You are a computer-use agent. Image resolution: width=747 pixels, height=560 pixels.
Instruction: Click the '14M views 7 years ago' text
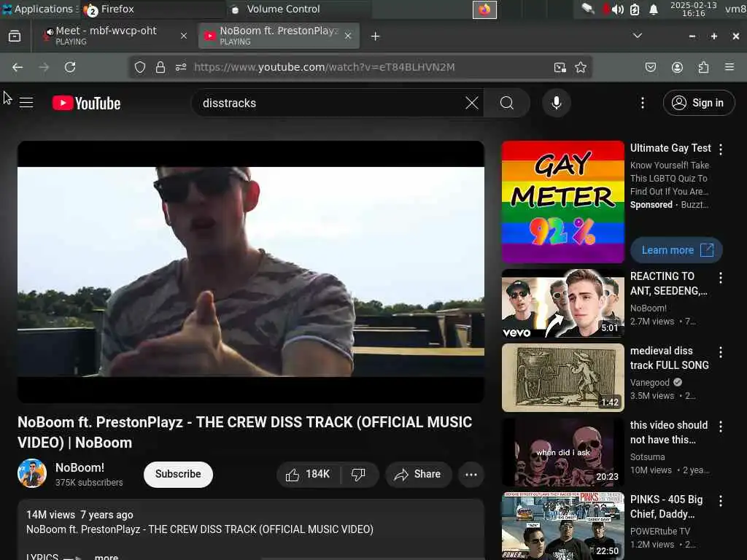click(80, 515)
